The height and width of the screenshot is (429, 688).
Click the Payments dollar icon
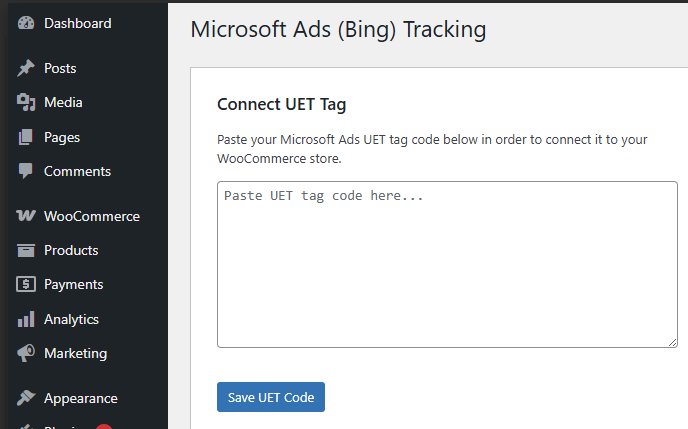(x=26, y=284)
